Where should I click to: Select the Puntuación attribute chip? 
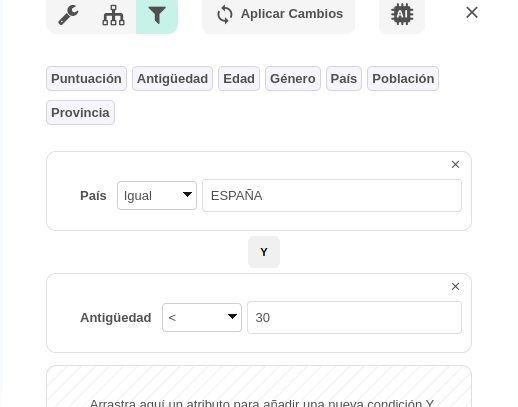[x=86, y=79]
